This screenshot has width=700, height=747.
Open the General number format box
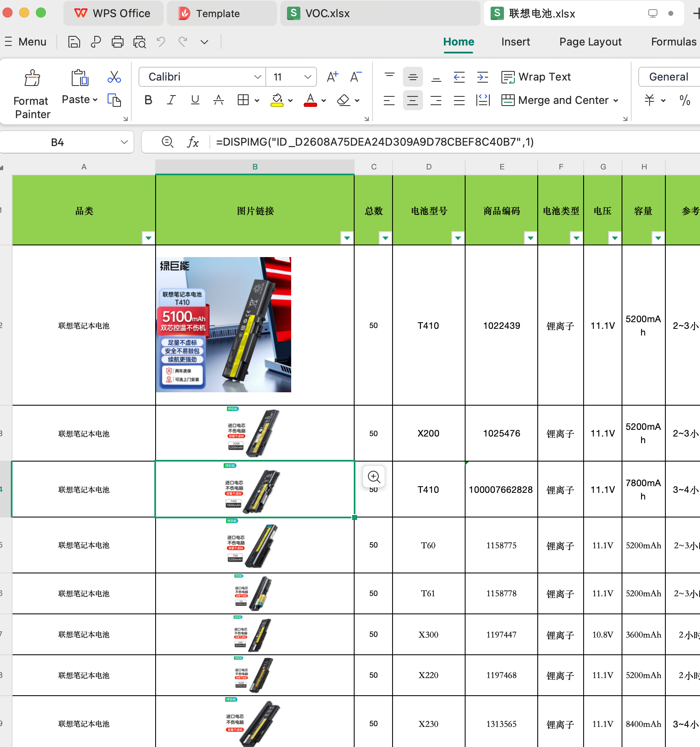click(x=669, y=77)
